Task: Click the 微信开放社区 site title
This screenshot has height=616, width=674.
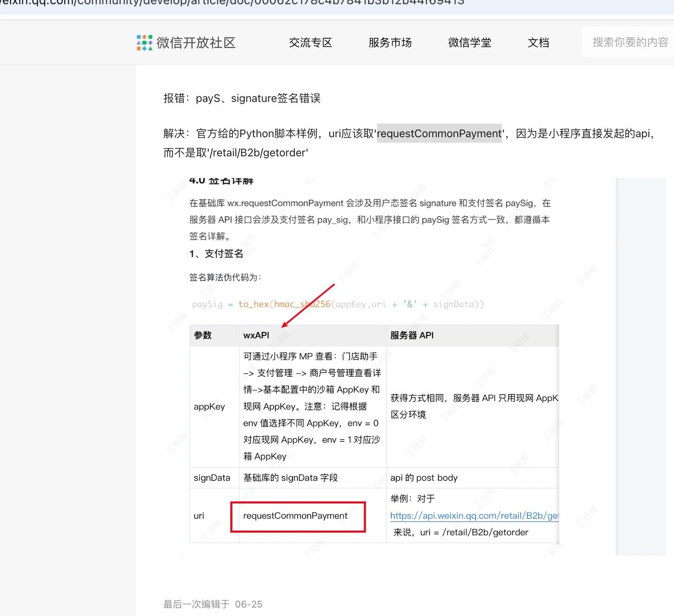Action: [x=196, y=42]
